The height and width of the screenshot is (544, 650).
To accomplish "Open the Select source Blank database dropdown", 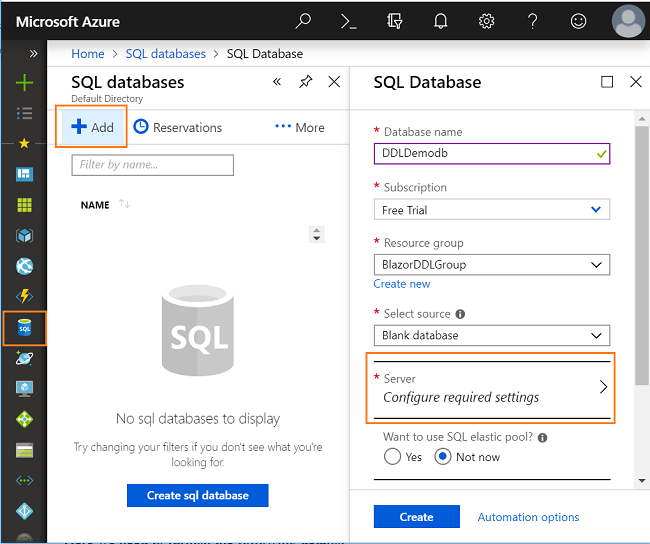I will (x=492, y=335).
